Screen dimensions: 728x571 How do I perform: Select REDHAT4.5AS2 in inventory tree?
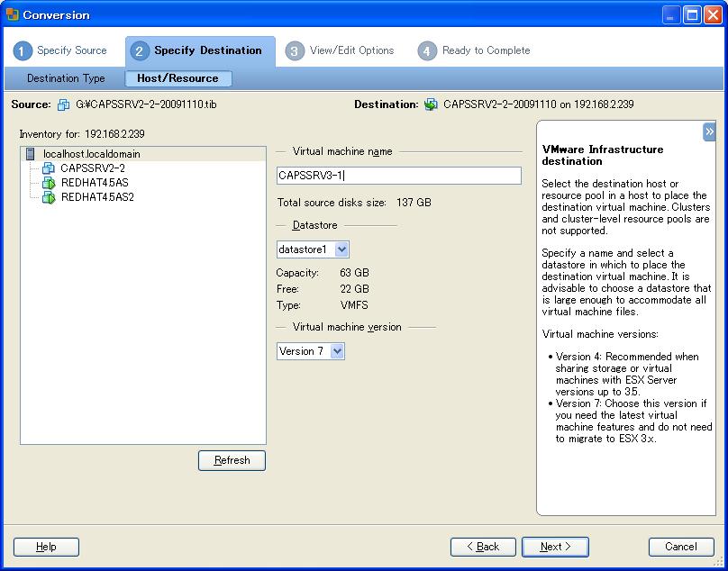(x=97, y=197)
